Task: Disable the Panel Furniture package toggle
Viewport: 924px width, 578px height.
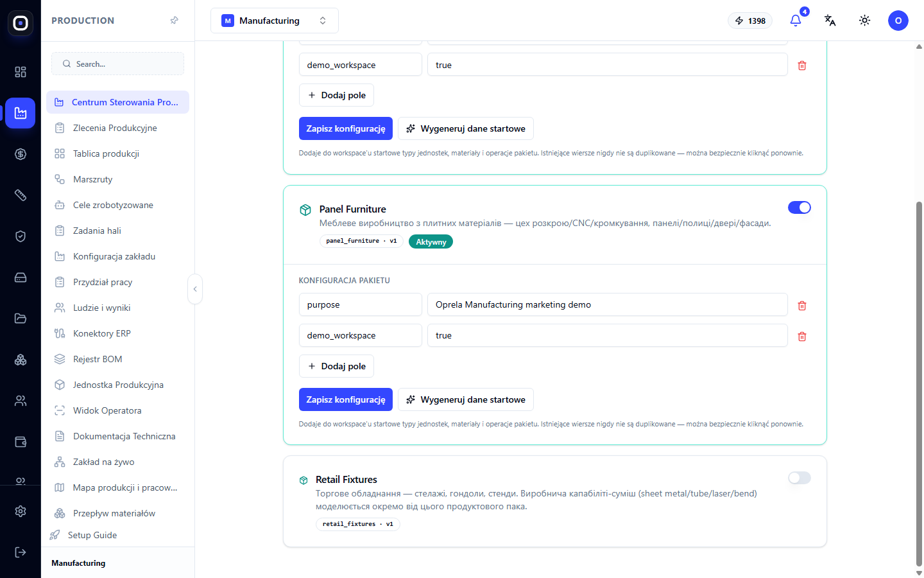Action: point(800,207)
